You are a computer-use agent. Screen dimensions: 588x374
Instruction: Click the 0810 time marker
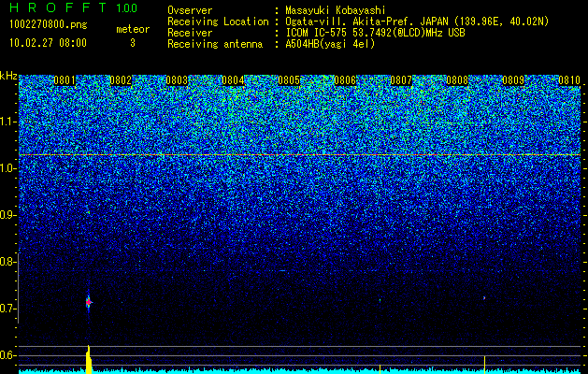click(x=569, y=80)
